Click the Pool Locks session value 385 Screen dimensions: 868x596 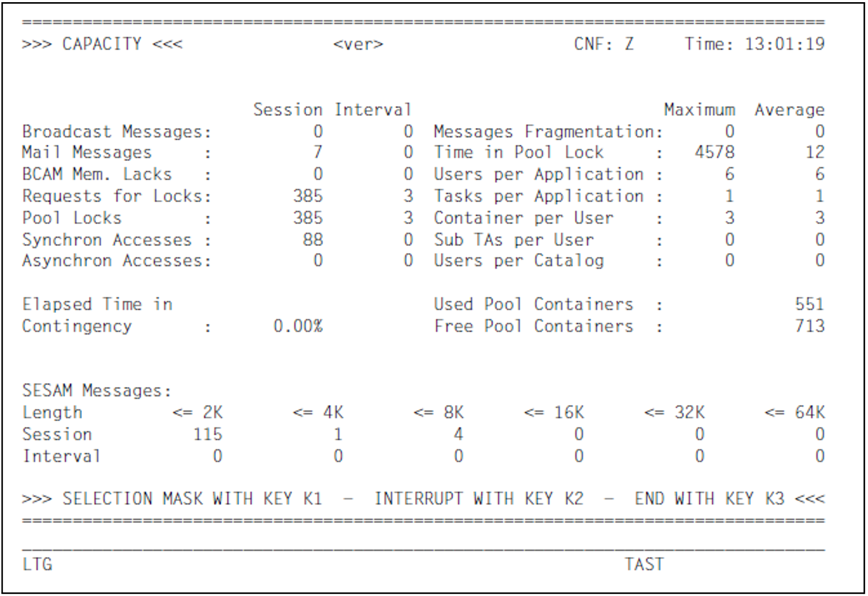click(x=308, y=218)
